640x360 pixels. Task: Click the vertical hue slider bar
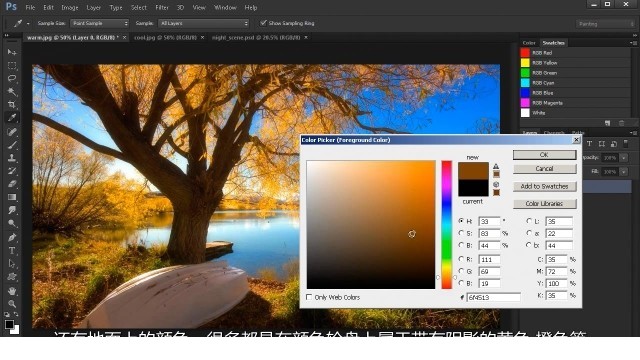447,224
